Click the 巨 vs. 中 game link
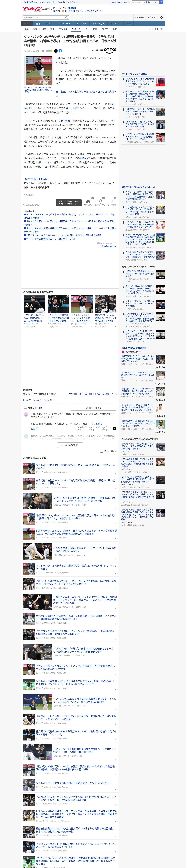The height and width of the screenshot is (868, 186). [x=27, y=400]
